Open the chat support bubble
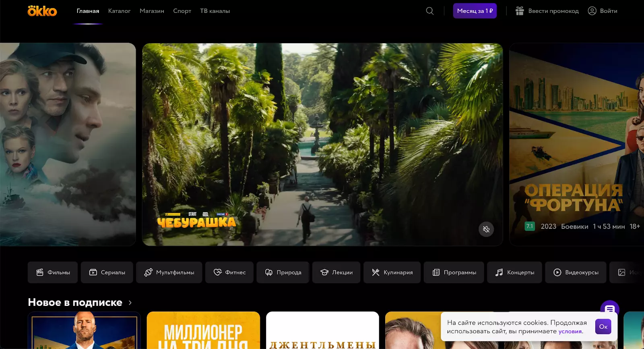Viewport: 644px width, 349px height. (610, 309)
